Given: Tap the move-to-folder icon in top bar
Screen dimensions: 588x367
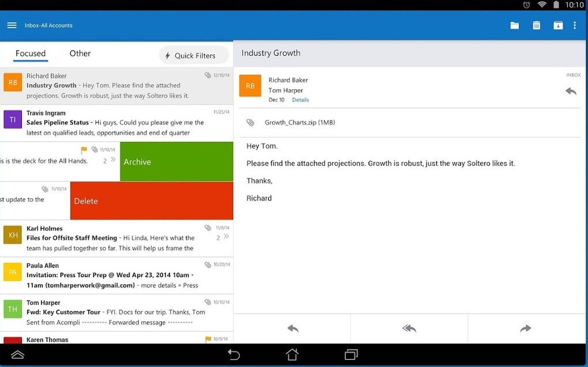Looking at the screenshot, I should pos(514,25).
